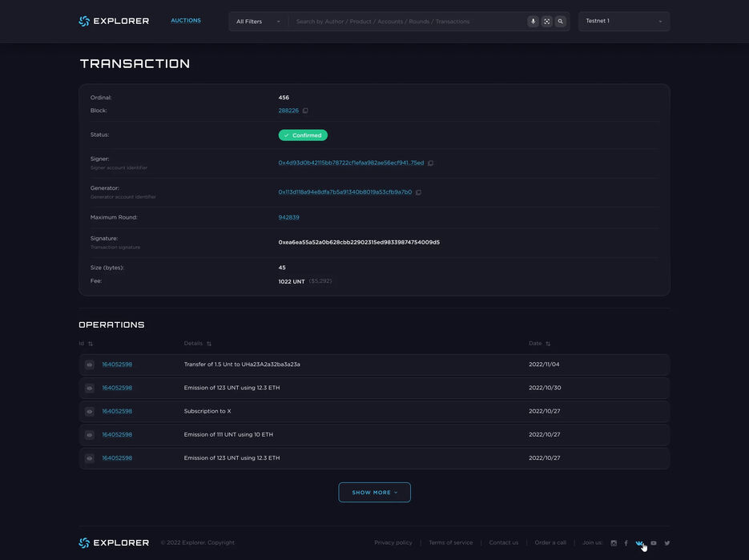This screenshot has height=560, width=749.
Task: Click 'Emission of 111 UNT using 10 ETH' text
Action: [229, 435]
